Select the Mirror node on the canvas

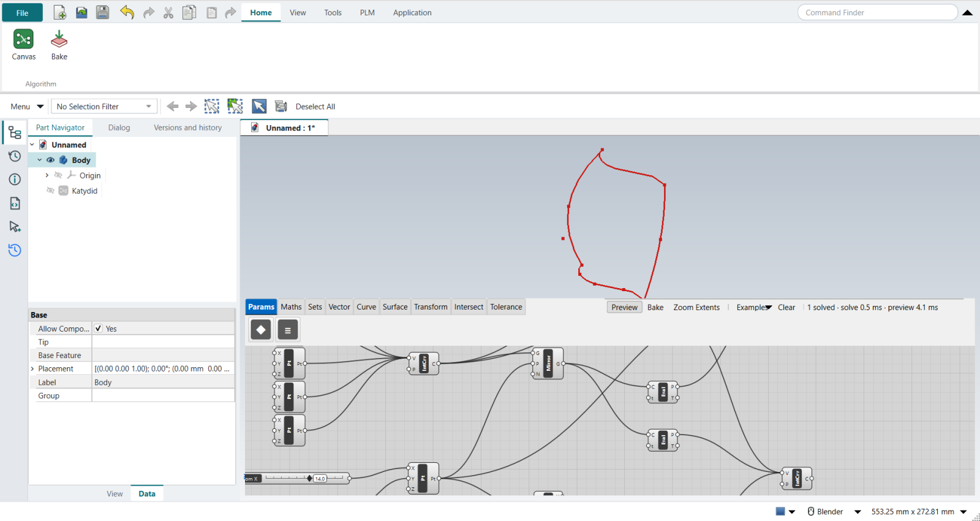coord(548,363)
